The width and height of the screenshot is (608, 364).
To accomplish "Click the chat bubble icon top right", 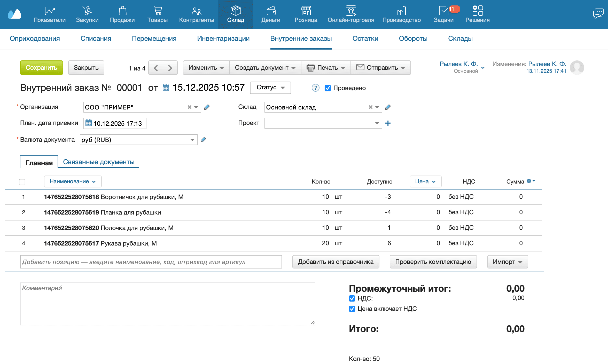I will click(x=598, y=13).
